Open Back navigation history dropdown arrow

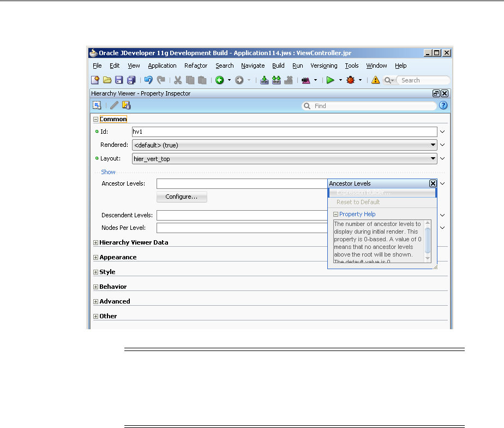tap(229, 80)
